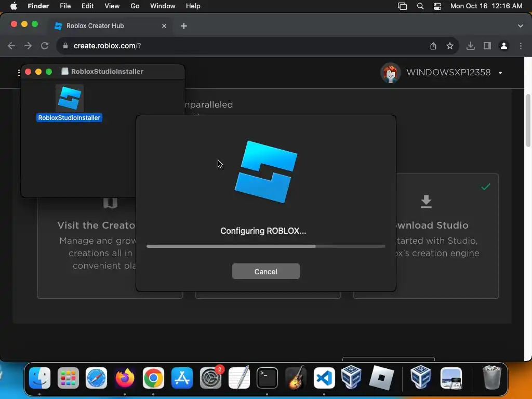Open Chrome three-dot menu
Screen dimensions: 532x399
521,46
